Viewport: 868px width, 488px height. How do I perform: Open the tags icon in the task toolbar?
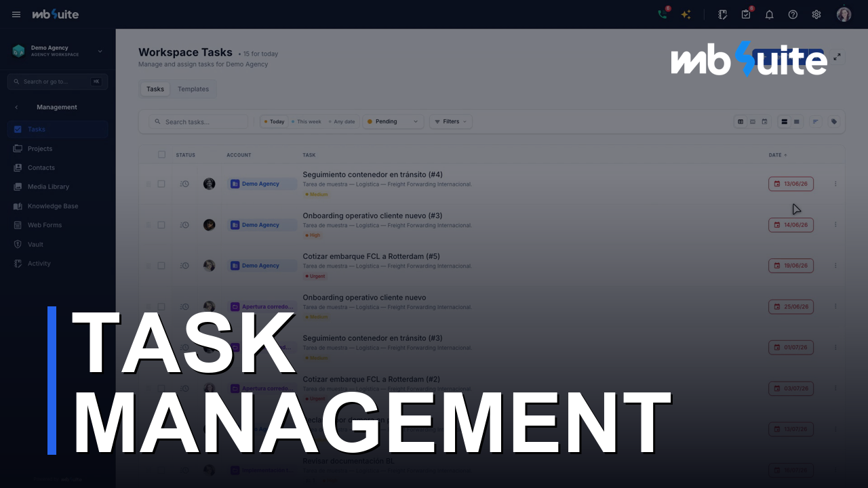(x=834, y=122)
